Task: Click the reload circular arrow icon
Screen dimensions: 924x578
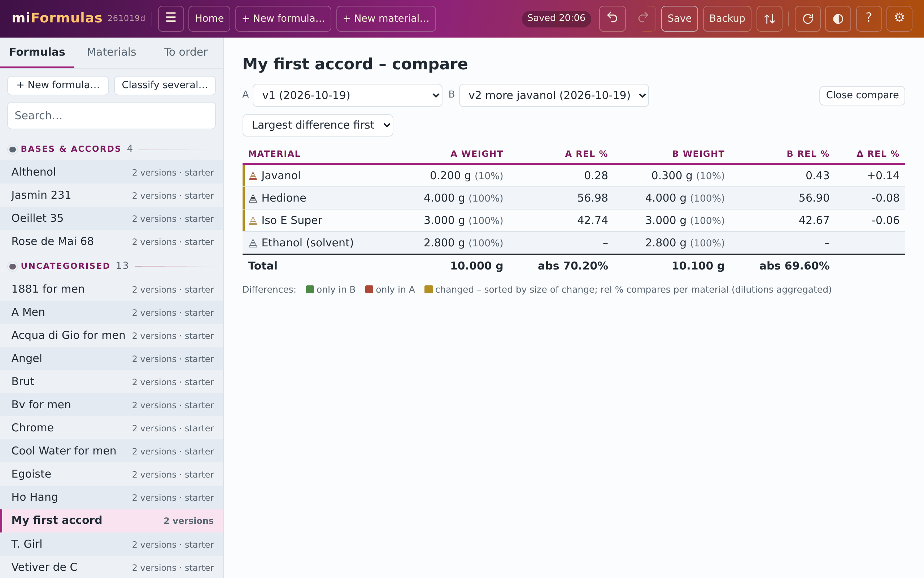Action: [x=807, y=18]
